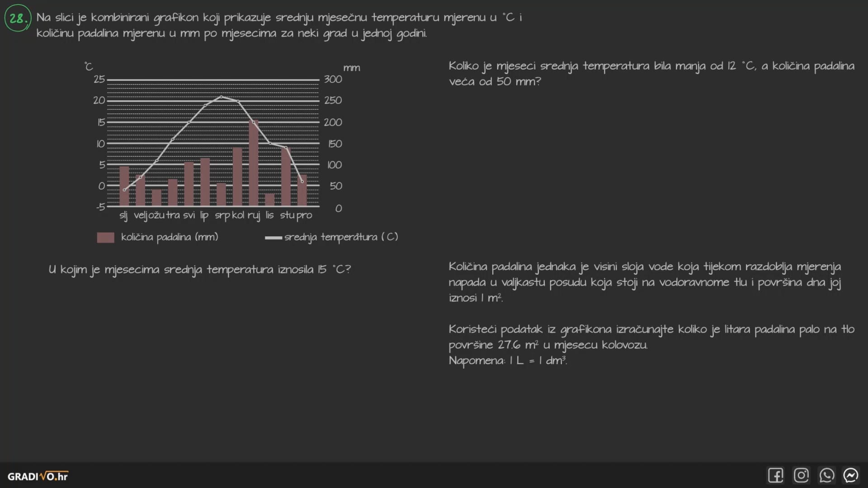Open the Facebook icon
Viewport: 868px width, 488px height.
(775, 475)
